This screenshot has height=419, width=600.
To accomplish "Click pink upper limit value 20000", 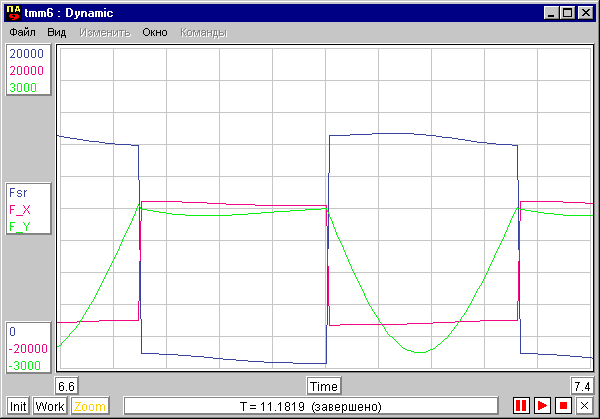I will click(26, 70).
